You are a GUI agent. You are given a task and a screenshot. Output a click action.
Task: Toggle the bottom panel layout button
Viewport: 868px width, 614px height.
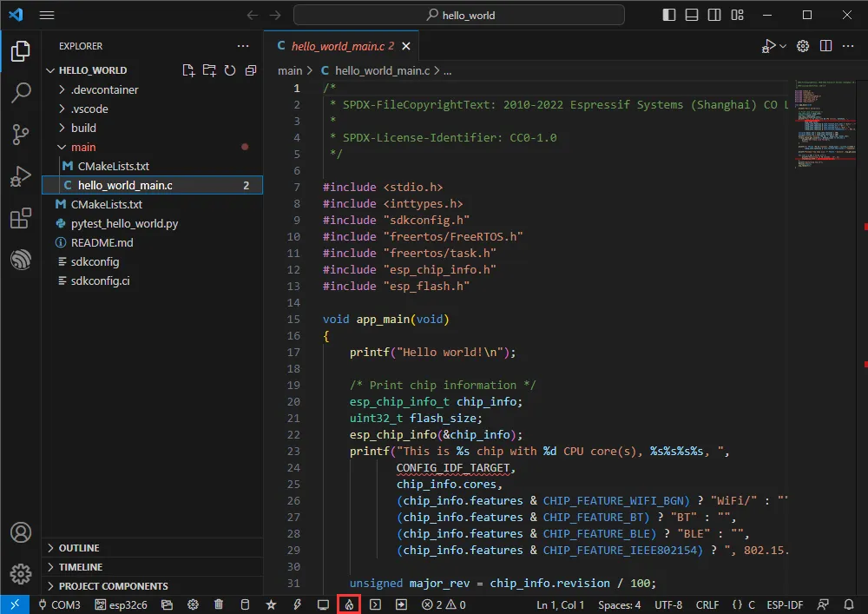point(690,15)
